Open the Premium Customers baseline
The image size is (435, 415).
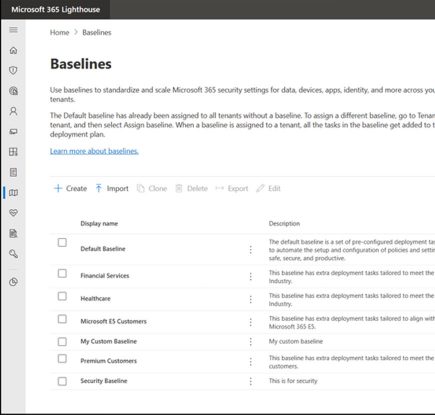click(x=108, y=361)
